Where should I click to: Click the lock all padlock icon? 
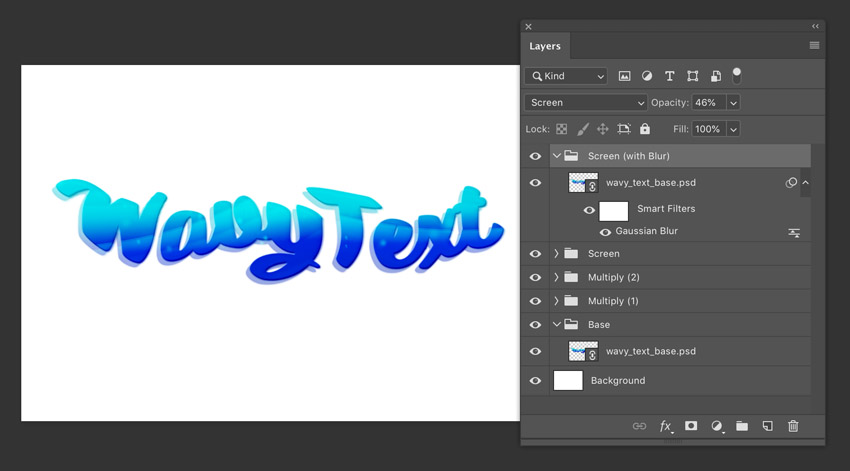pyautogui.click(x=645, y=129)
